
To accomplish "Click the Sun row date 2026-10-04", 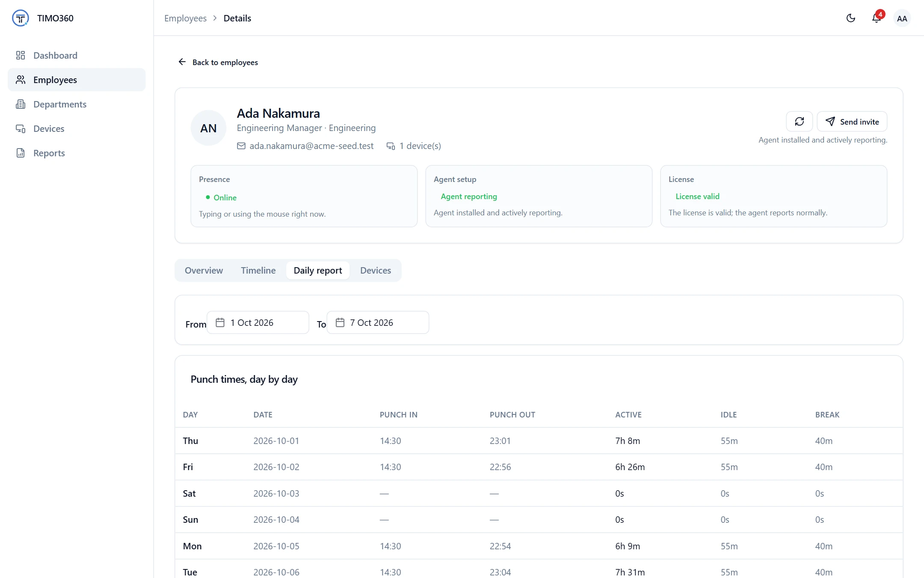I will (x=276, y=520).
